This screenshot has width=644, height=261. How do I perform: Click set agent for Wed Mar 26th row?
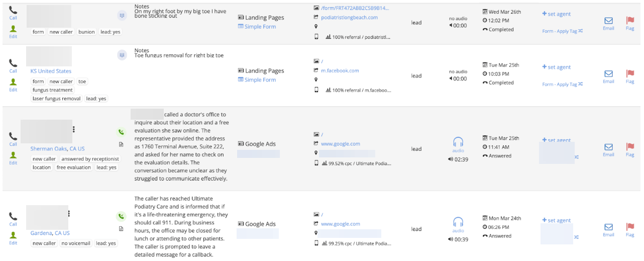pos(557,14)
